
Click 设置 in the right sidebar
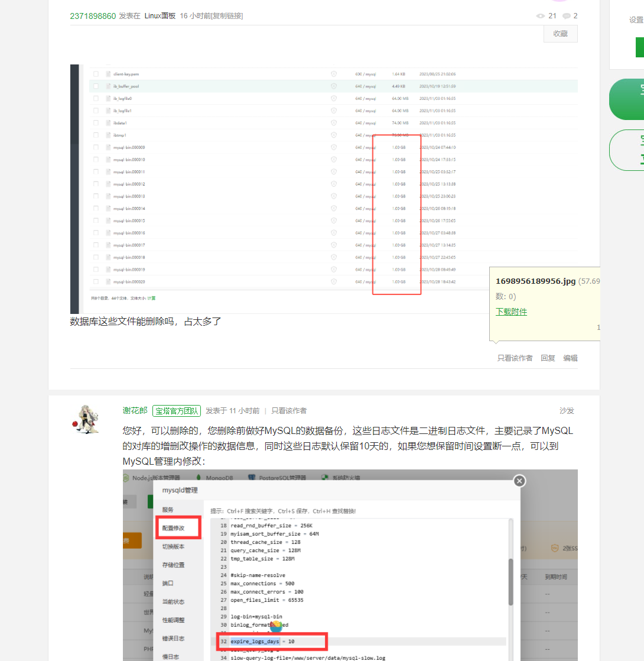[x=636, y=20]
